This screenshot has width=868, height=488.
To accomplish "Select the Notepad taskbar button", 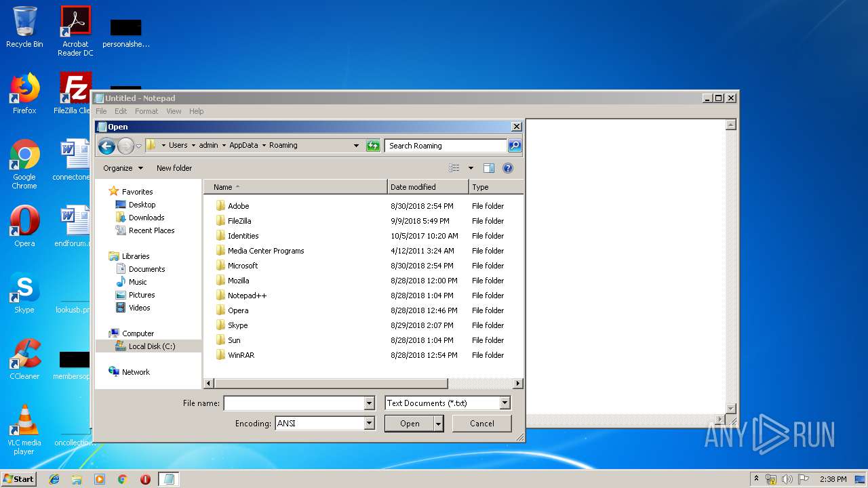I will (x=169, y=479).
